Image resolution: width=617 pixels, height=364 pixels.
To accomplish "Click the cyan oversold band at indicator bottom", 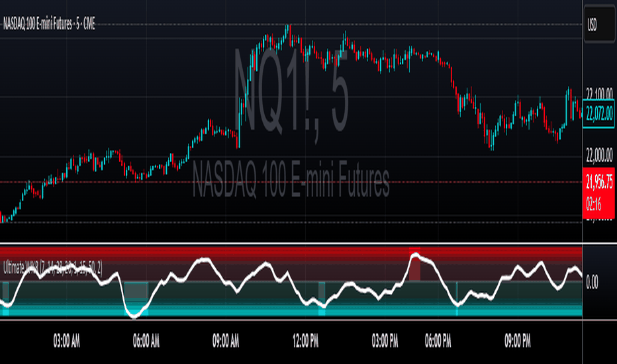I will point(291,312).
